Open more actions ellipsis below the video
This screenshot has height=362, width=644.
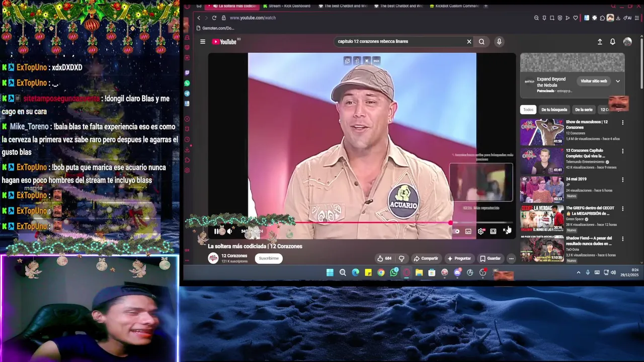511,258
